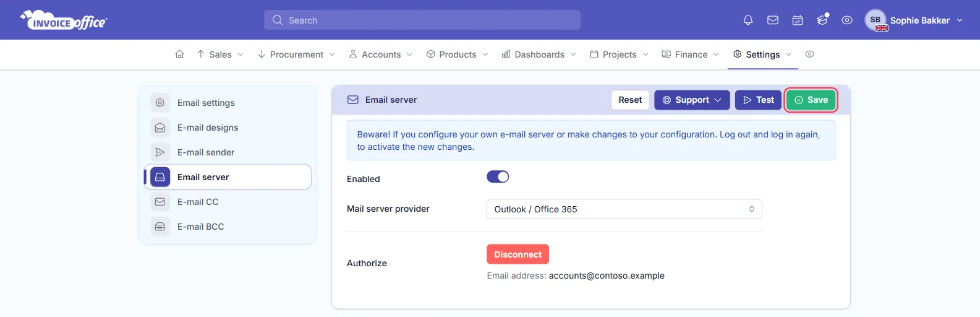
Task: Open the Projects menu
Action: pos(619,54)
